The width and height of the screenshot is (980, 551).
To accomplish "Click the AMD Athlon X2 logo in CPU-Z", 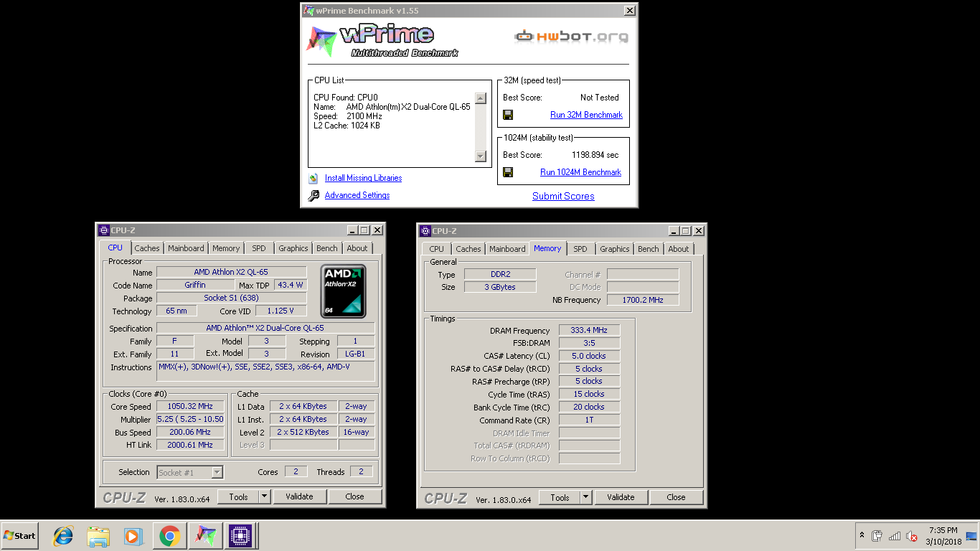I will 344,291.
